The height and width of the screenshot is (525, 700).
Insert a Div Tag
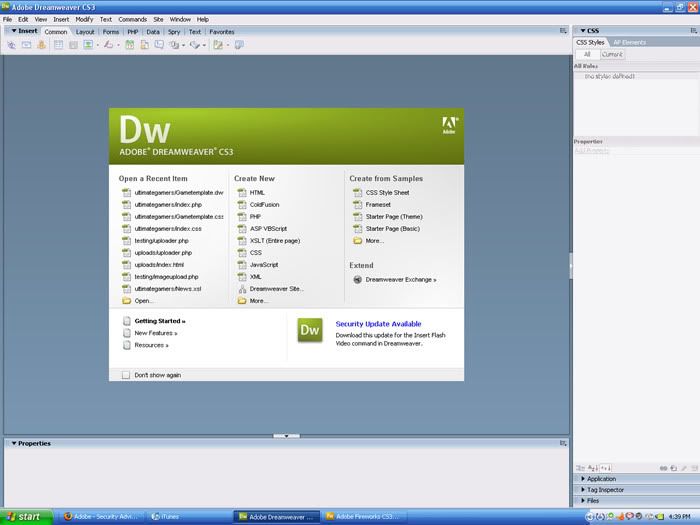click(x=73, y=45)
